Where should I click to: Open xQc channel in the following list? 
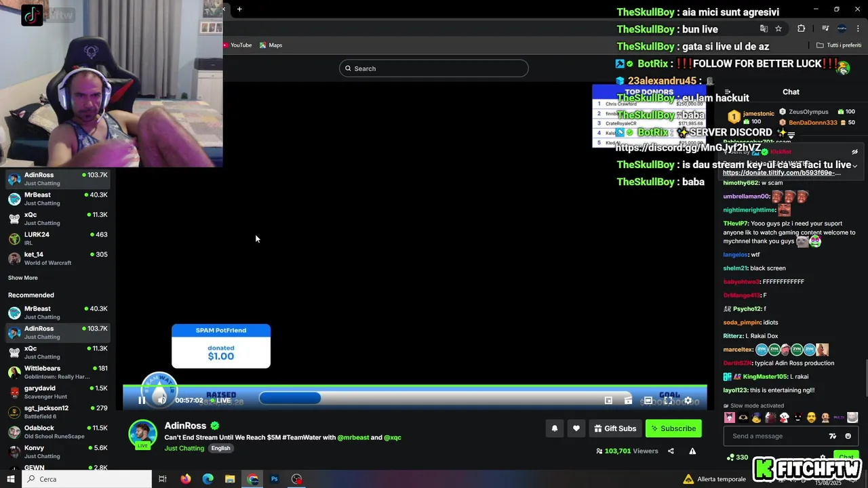[x=58, y=218]
